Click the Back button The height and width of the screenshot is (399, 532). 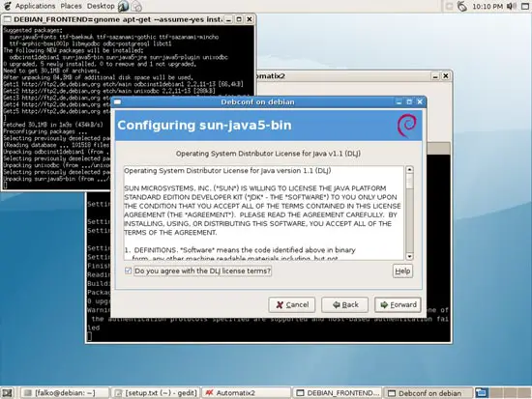[344, 304]
